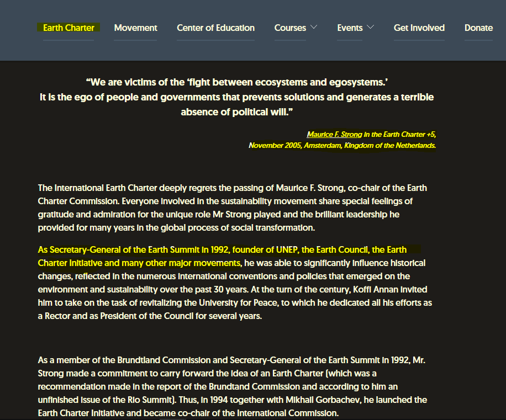Open the Earth Charter menu item

[x=68, y=28]
